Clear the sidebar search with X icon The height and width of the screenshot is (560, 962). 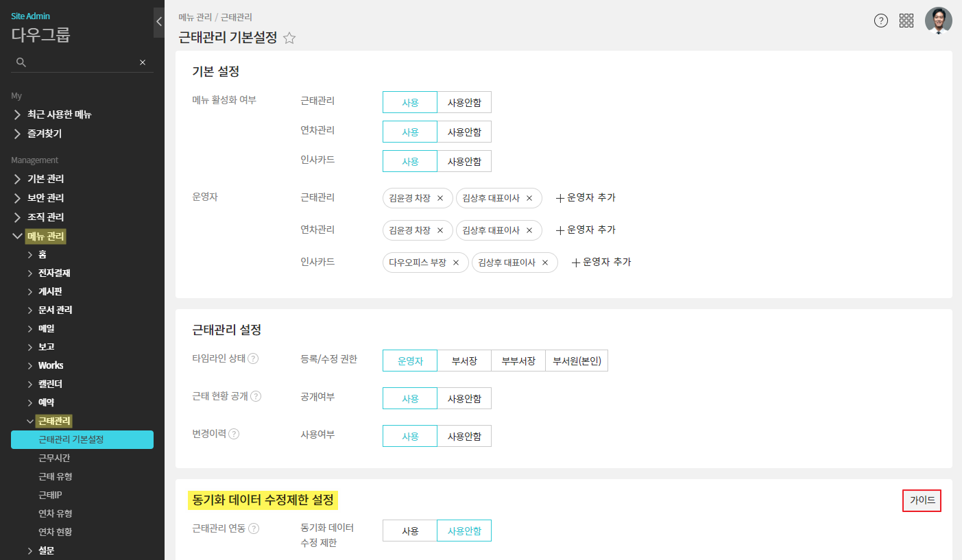pos(143,62)
